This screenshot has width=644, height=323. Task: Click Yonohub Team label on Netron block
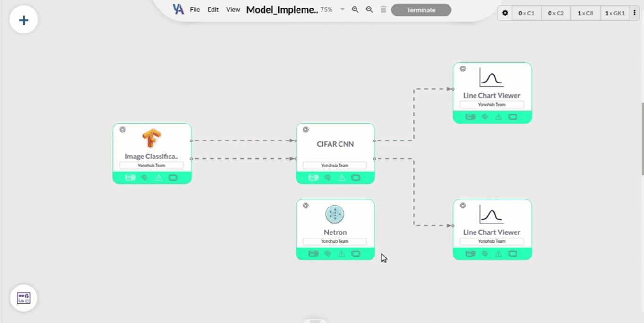[335, 241]
